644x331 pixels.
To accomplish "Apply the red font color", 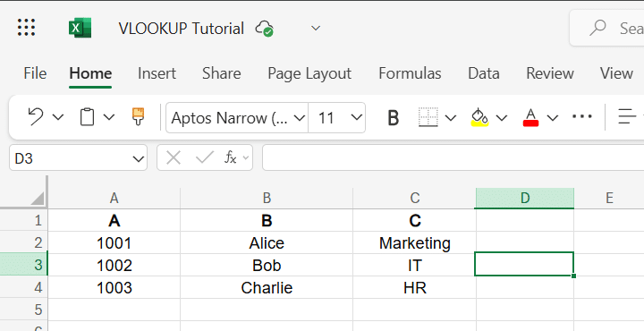I will (530, 117).
